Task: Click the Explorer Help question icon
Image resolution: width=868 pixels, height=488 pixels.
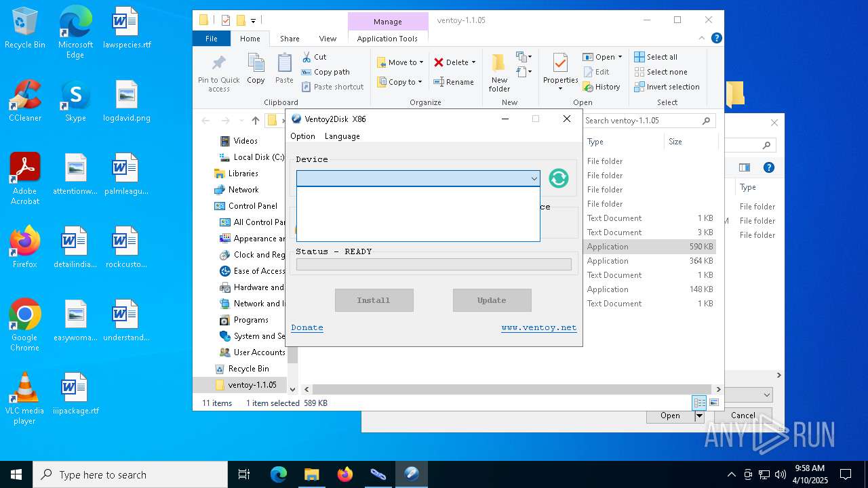Action: point(716,39)
